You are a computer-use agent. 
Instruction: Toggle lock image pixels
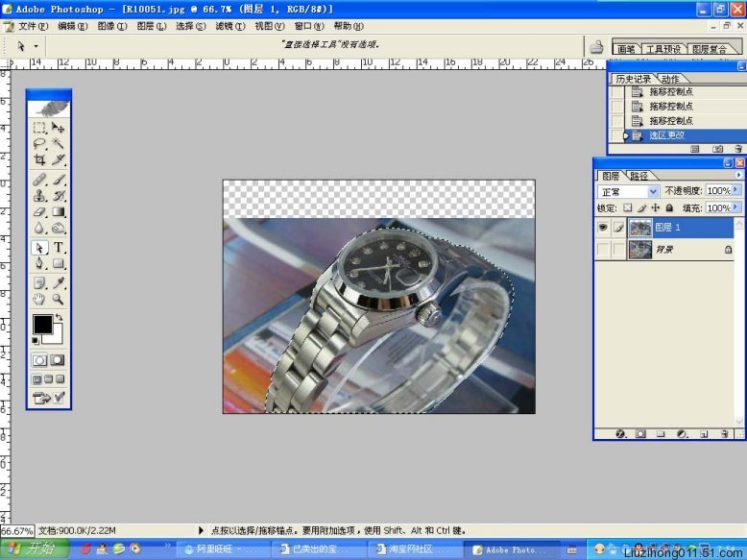(641, 207)
